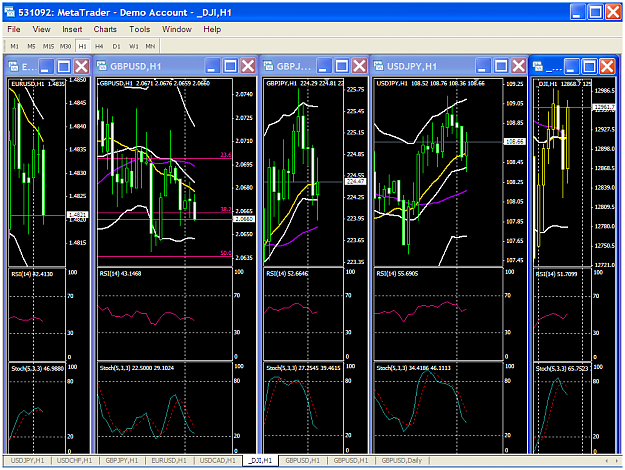Select the EURUSD,H1 bottom tab
The height and width of the screenshot is (470, 625).
click(x=169, y=460)
